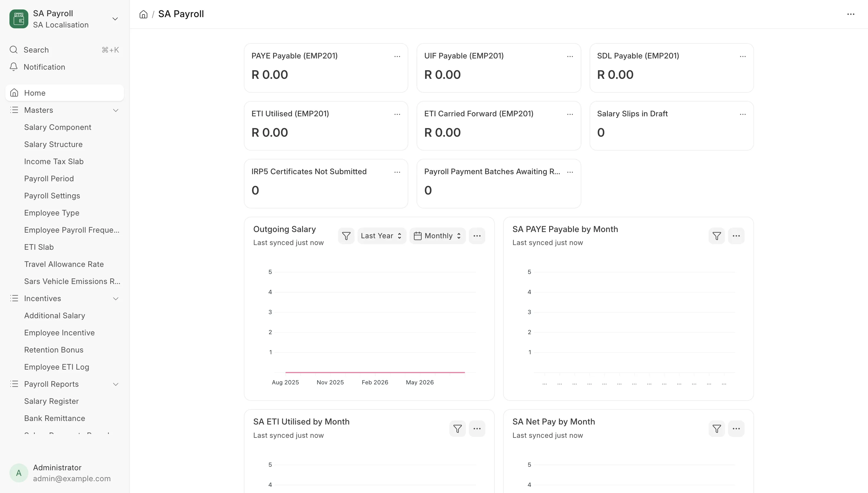The height and width of the screenshot is (493, 868).
Task: Click the SA Net Pay by Month title
Action: pyautogui.click(x=554, y=422)
